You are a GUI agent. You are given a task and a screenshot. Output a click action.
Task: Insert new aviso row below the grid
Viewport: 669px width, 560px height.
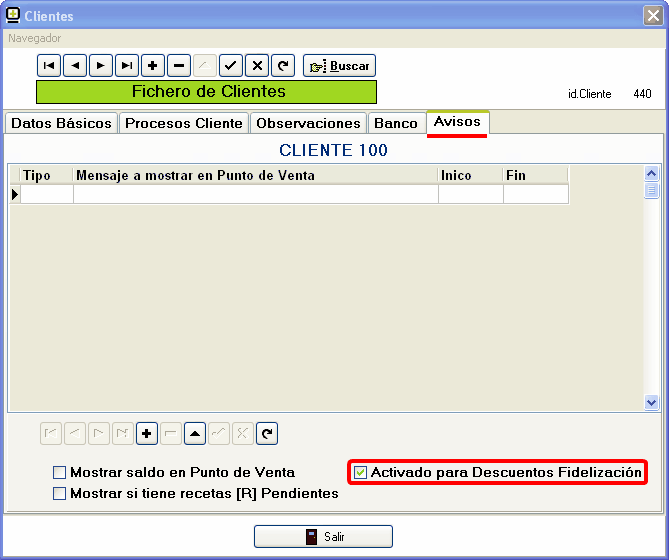pyautogui.click(x=147, y=434)
